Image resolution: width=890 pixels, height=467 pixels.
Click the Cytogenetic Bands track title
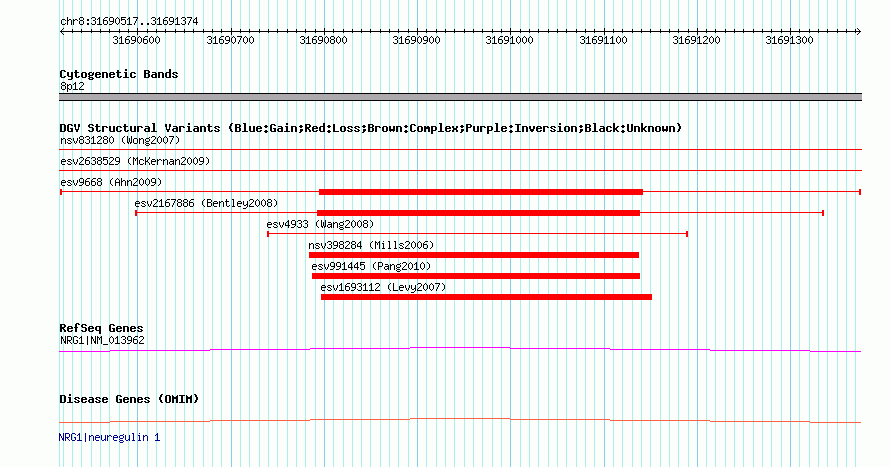click(x=119, y=74)
